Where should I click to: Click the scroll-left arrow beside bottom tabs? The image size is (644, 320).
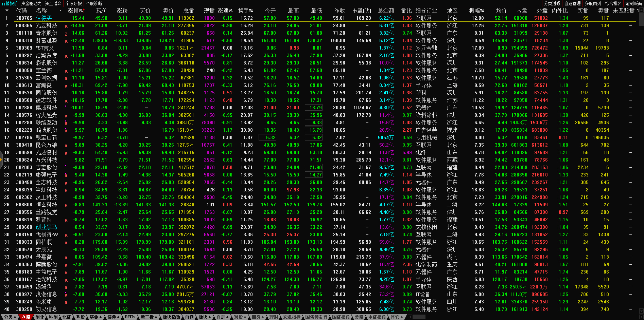410,317
